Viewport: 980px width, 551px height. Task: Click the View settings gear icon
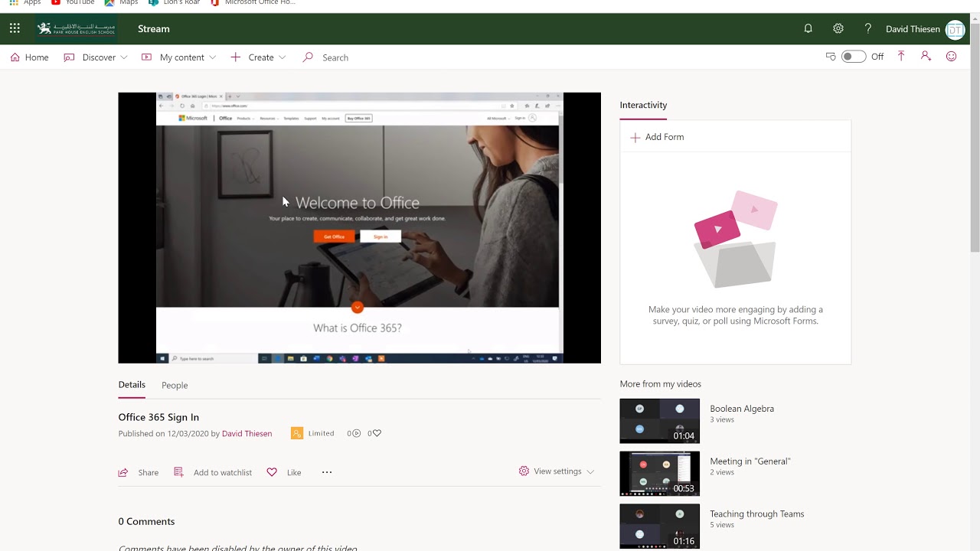524,471
